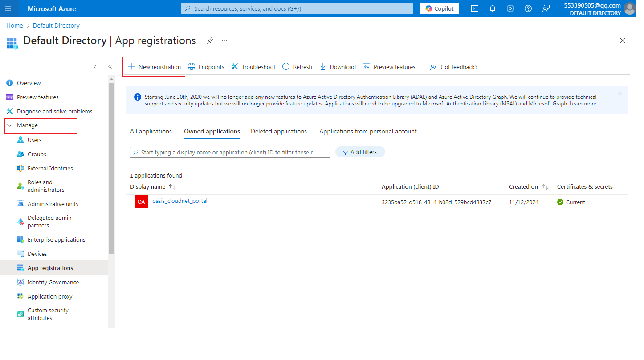Pin App registrations page to dashboard

pyautogui.click(x=210, y=40)
